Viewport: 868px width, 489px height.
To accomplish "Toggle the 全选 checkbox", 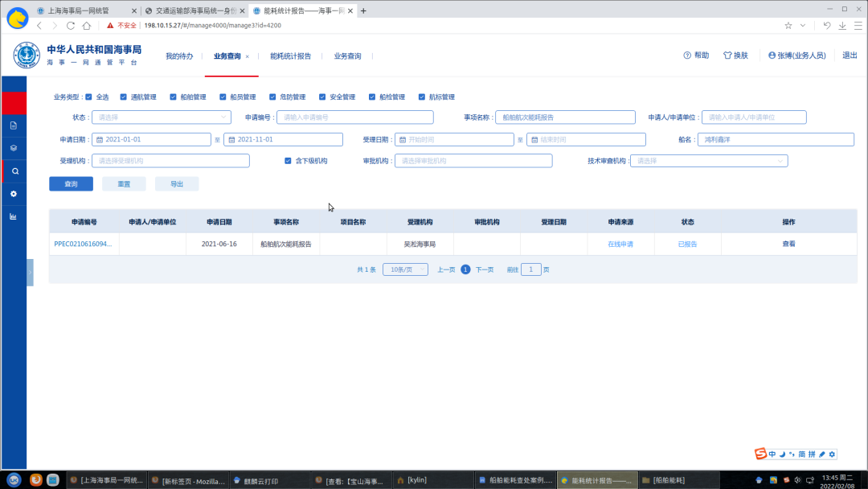I will tap(88, 97).
